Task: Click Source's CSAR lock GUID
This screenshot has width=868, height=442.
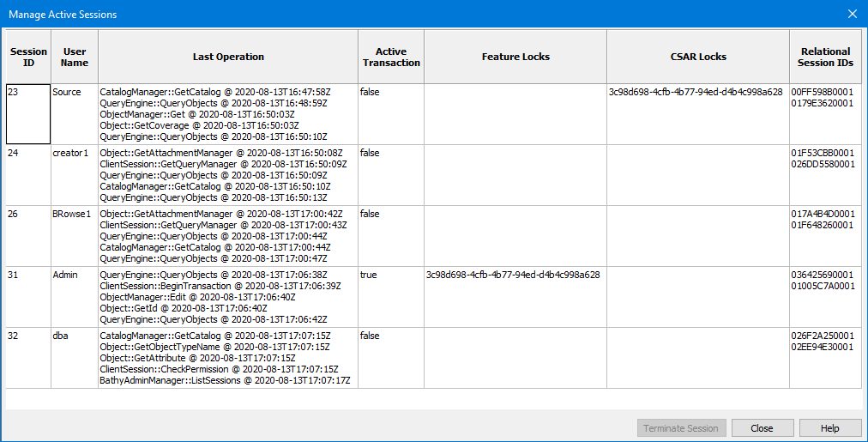Action: pos(695,91)
